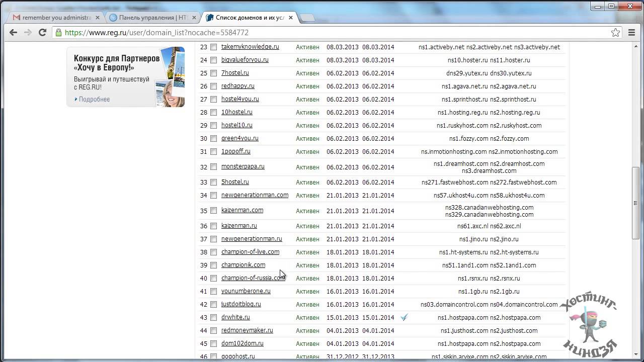The image size is (644, 362).
Task: Click the scrollbar down arrow
Action: [x=636, y=354]
